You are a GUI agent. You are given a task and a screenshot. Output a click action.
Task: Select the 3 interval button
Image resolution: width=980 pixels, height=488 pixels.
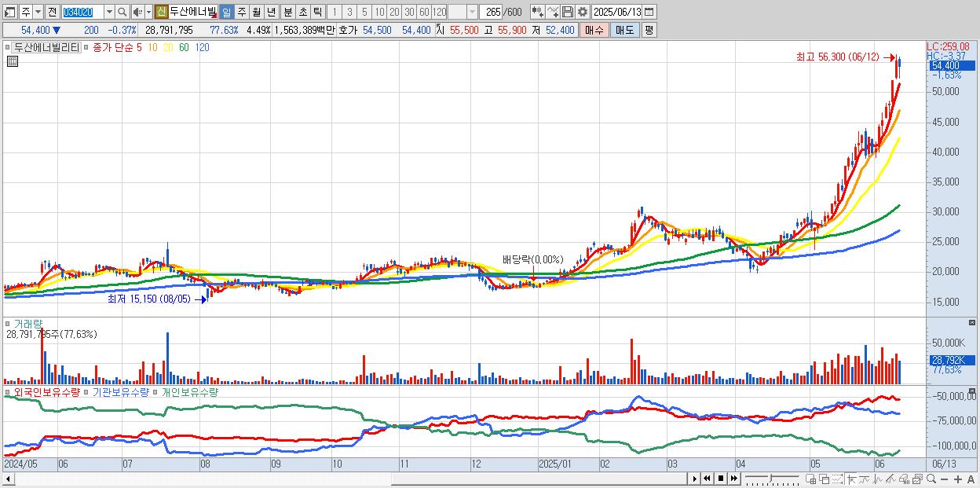[x=349, y=12]
